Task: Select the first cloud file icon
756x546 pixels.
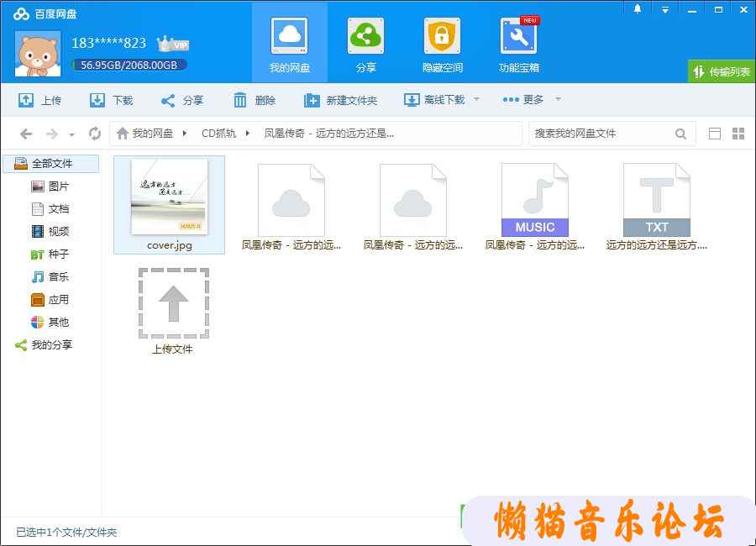Action: click(291, 200)
